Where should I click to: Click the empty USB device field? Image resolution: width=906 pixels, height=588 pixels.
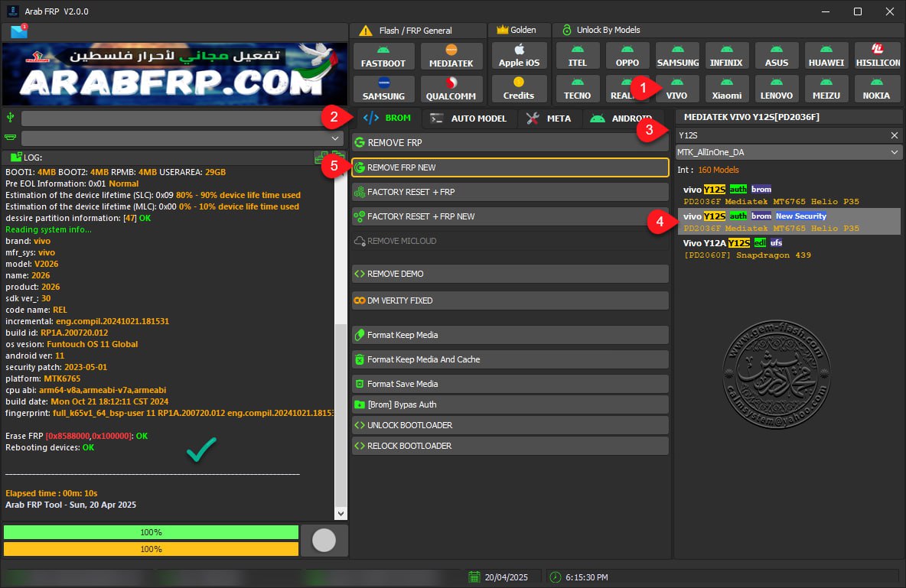181,119
